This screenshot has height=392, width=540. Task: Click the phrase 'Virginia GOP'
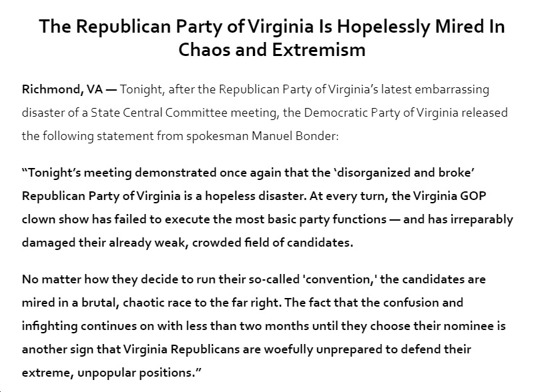[x=449, y=196]
